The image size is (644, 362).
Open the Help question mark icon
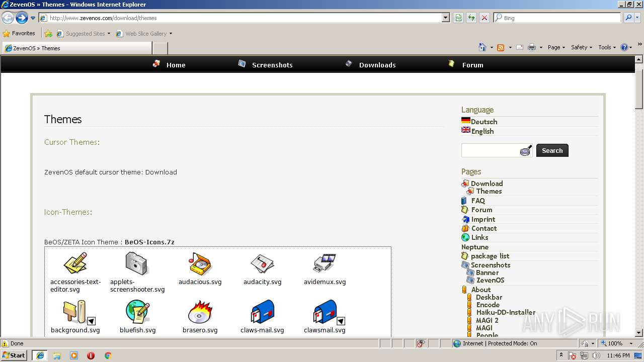[624, 47]
